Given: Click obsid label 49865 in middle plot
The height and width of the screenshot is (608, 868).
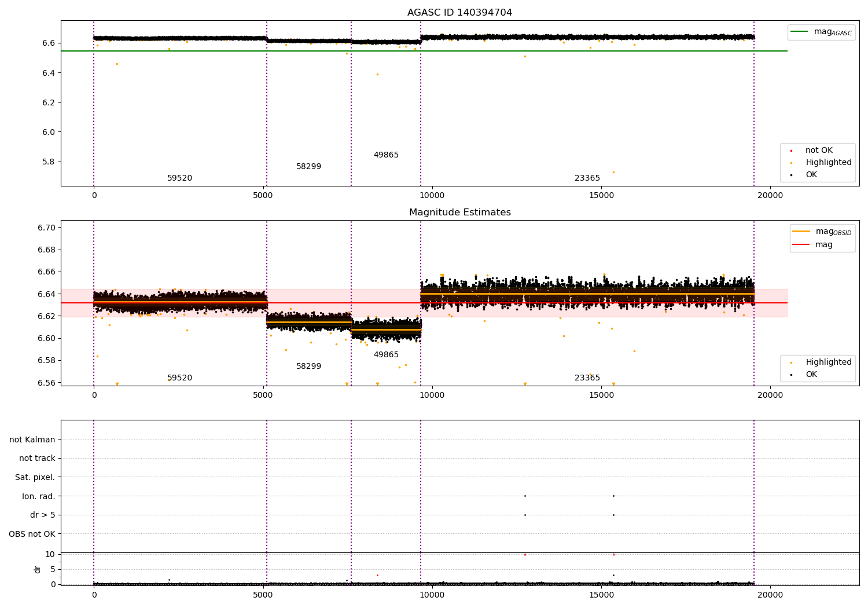Looking at the screenshot, I should tap(386, 355).
